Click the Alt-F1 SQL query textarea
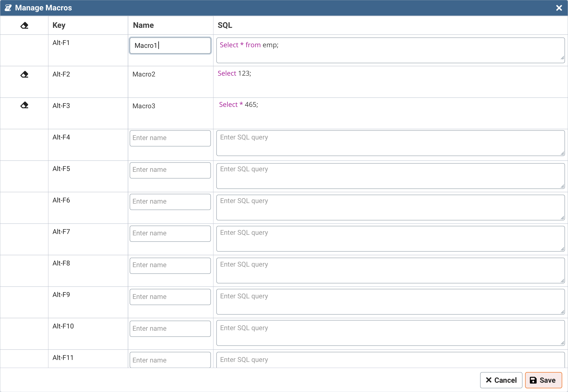Viewport: 568px width, 392px height. coord(390,50)
